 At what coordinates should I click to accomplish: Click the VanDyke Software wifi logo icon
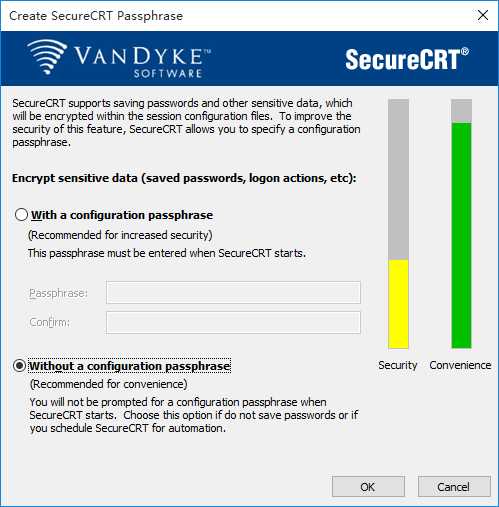(47, 57)
